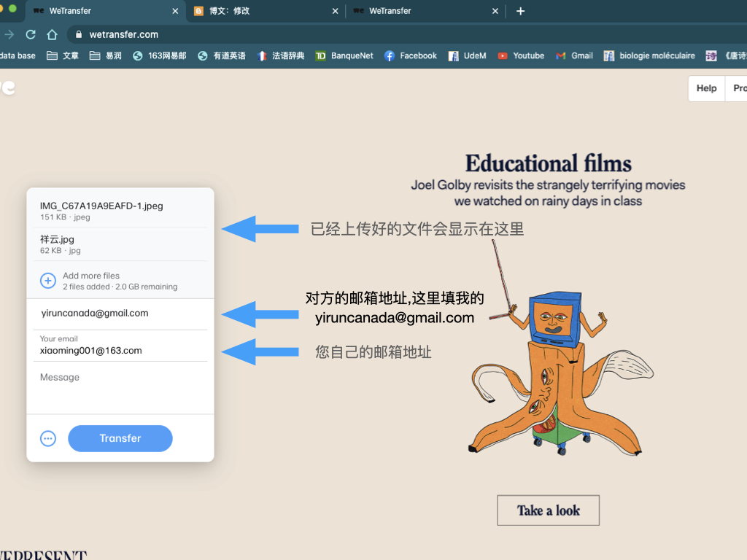Click the Add more files label

click(91, 276)
